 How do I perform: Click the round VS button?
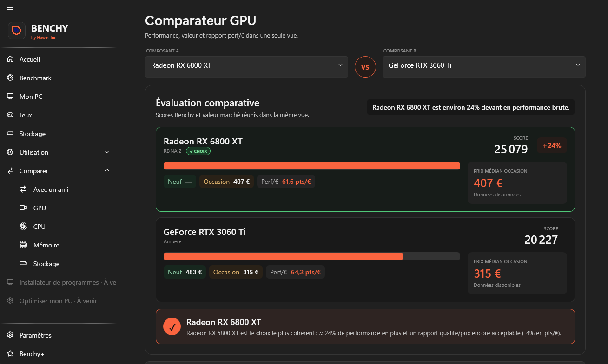pyautogui.click(x=365, y=67)
